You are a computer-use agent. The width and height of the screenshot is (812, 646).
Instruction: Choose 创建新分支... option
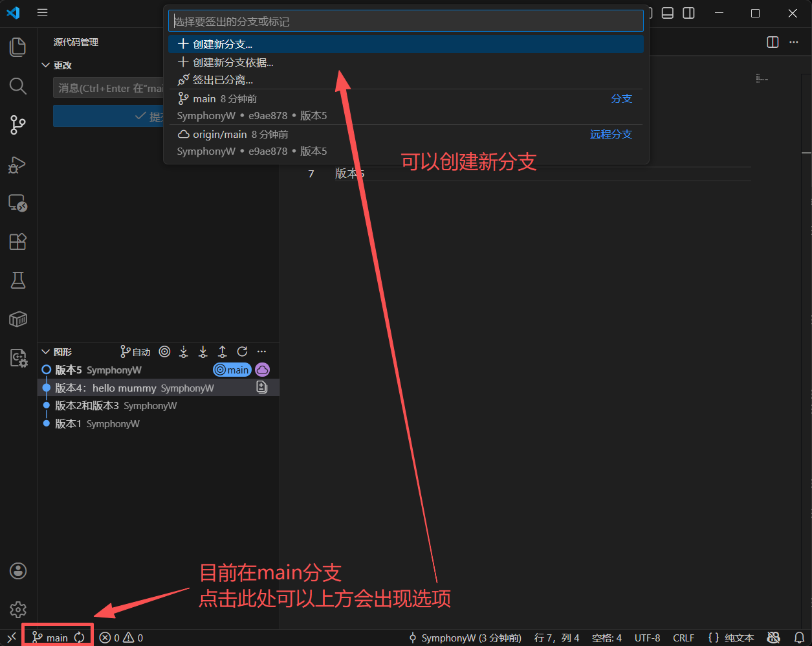tap(406, 44)
